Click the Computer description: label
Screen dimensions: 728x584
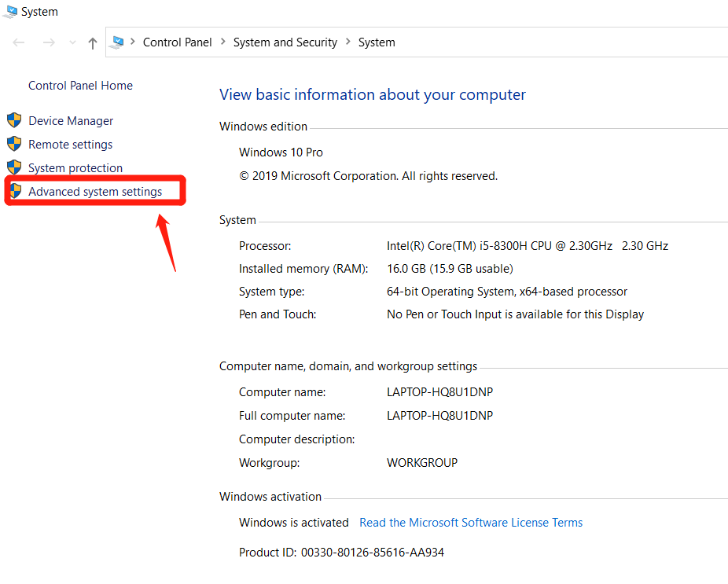296,439
